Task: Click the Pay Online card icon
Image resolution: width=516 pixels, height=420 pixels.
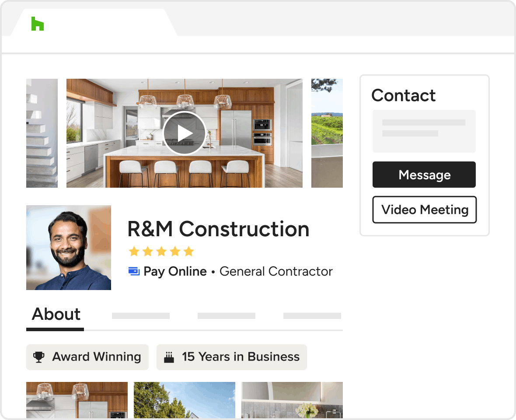Action: click(x=134, y=271)
